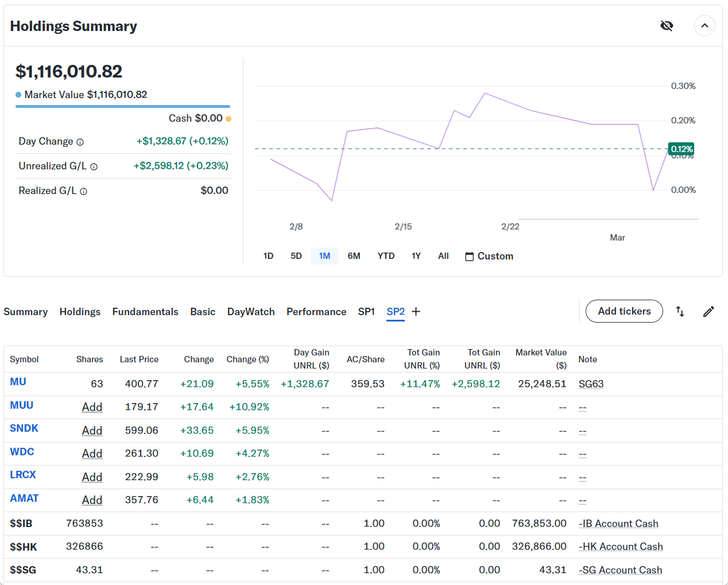Image resolution: width=728 pixels, height=585 pixels.
Task: Click the Add tickers button
Action: 624,311
